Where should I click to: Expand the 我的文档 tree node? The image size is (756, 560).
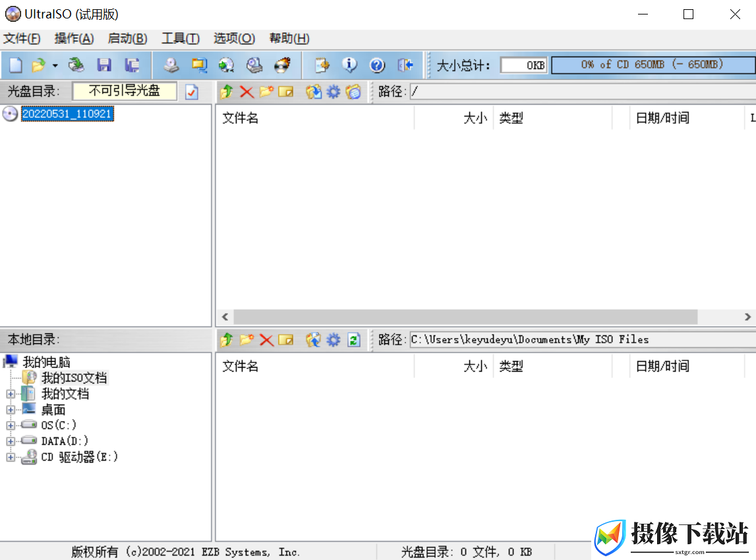pyautogui.click(x=11, y=394)
